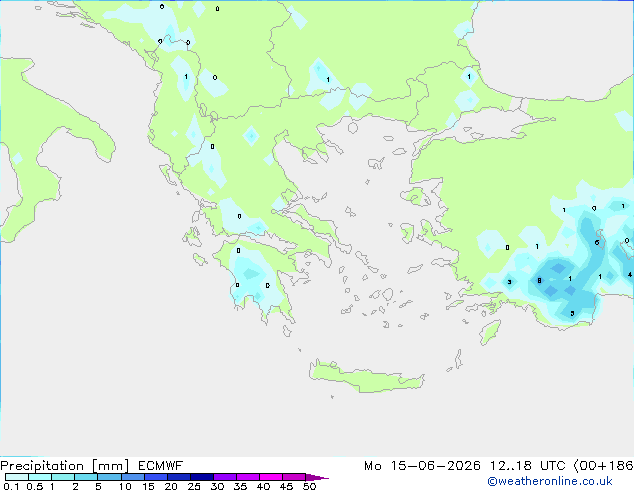Click the '(00+186' forecast offset text
Viewport: 634px width, 490px height.
(604, 466)
